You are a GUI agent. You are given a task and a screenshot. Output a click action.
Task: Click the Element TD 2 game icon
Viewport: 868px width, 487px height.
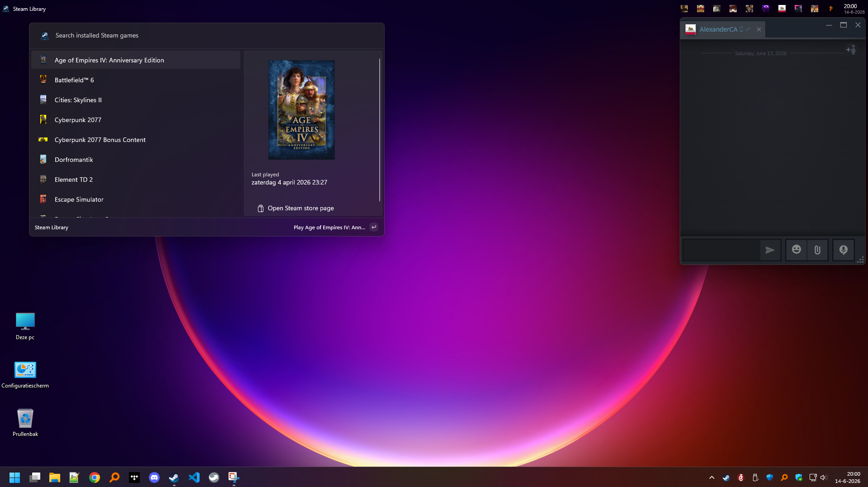43,179
